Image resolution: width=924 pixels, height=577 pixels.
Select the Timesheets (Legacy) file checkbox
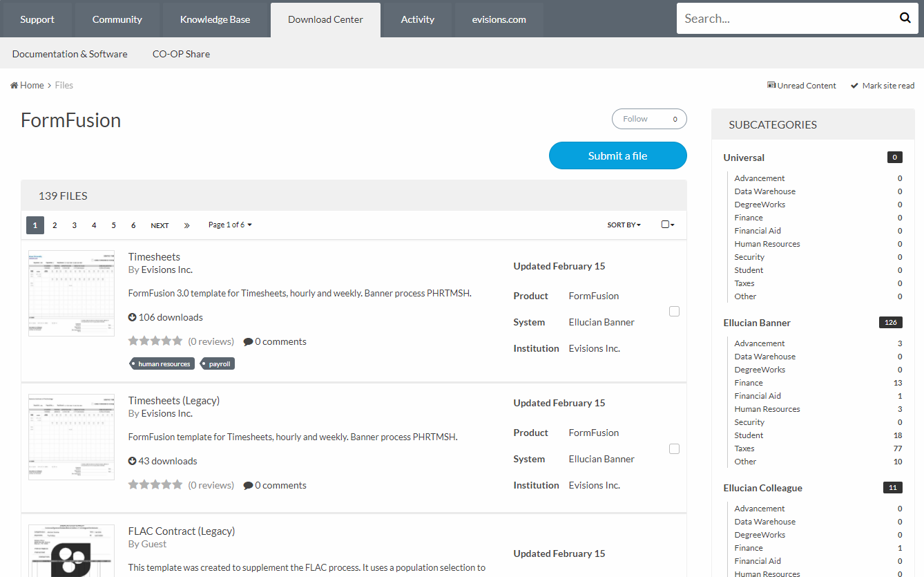click(674, 448)
